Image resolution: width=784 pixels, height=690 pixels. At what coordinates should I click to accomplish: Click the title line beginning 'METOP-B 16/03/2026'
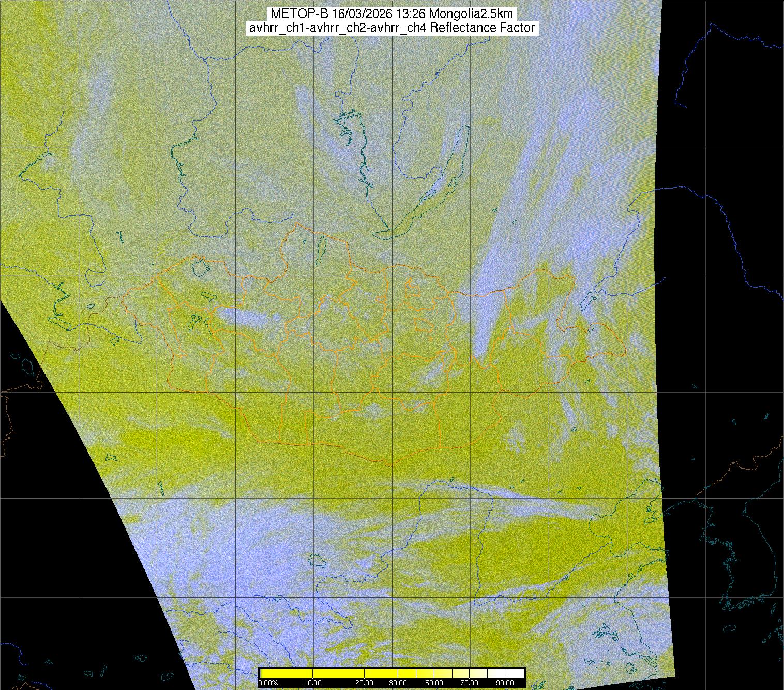click(x=392, y=14)
